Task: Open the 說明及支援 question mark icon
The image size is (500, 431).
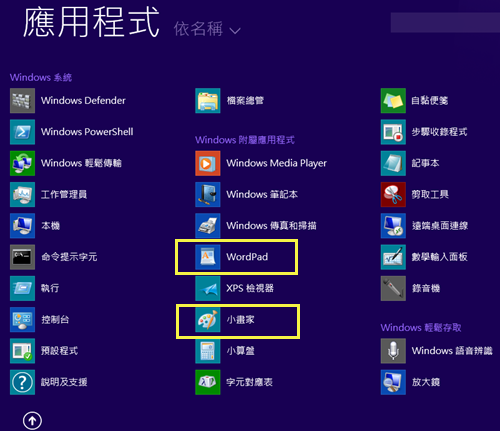Action: [22, 382]
